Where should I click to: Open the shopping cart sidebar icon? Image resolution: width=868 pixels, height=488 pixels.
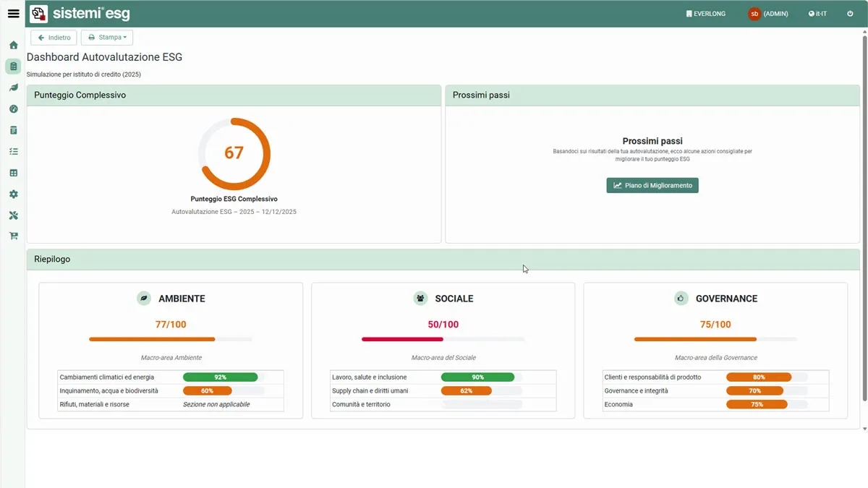coord(13,236)
